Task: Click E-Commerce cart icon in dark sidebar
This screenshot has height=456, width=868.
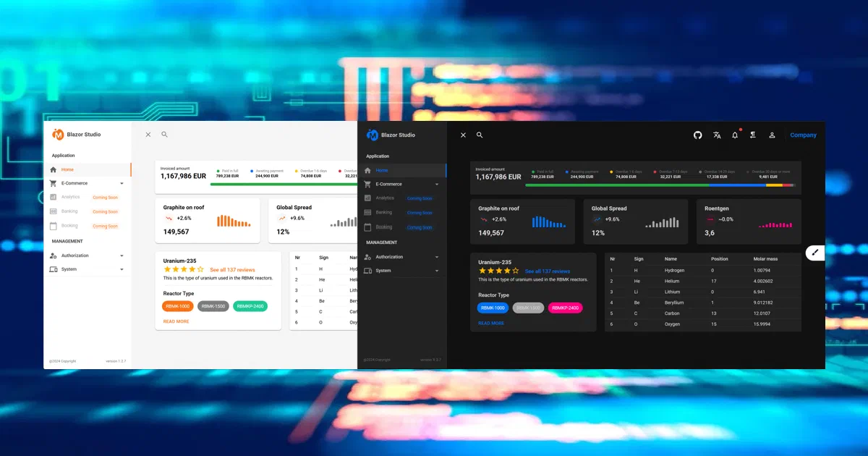Action: [x=367, y=184]
